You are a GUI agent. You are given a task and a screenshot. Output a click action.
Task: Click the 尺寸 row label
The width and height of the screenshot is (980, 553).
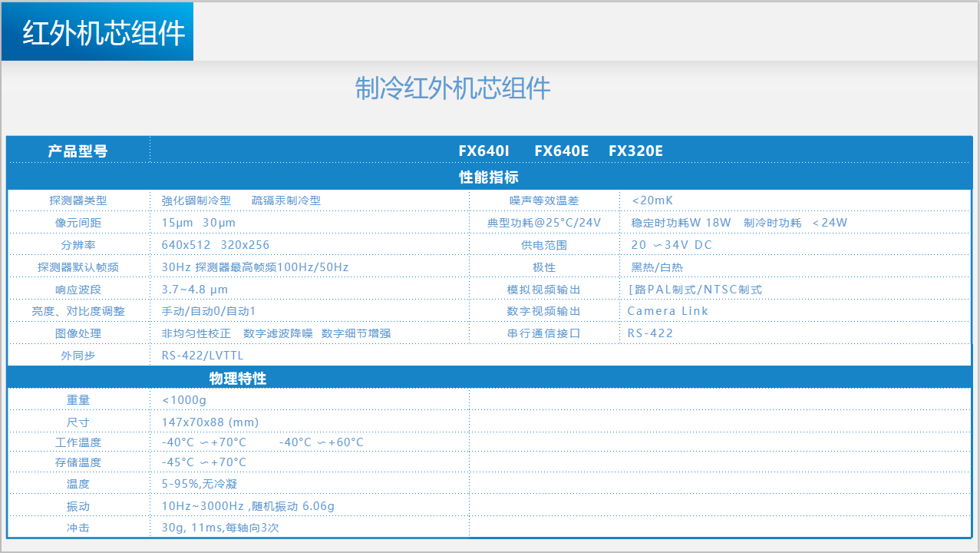pos(78,422)
